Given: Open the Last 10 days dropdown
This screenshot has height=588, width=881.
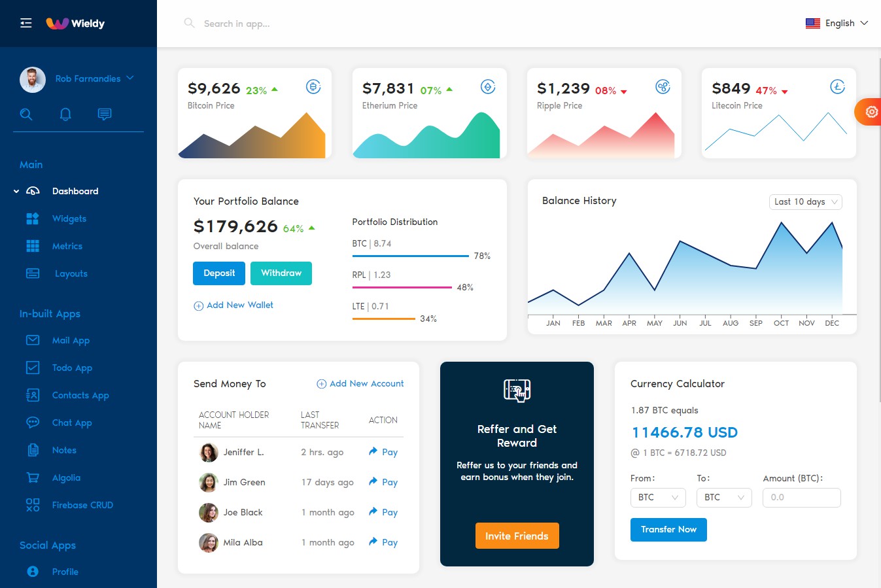Looking at the screenshot, I should click(805, 202).
